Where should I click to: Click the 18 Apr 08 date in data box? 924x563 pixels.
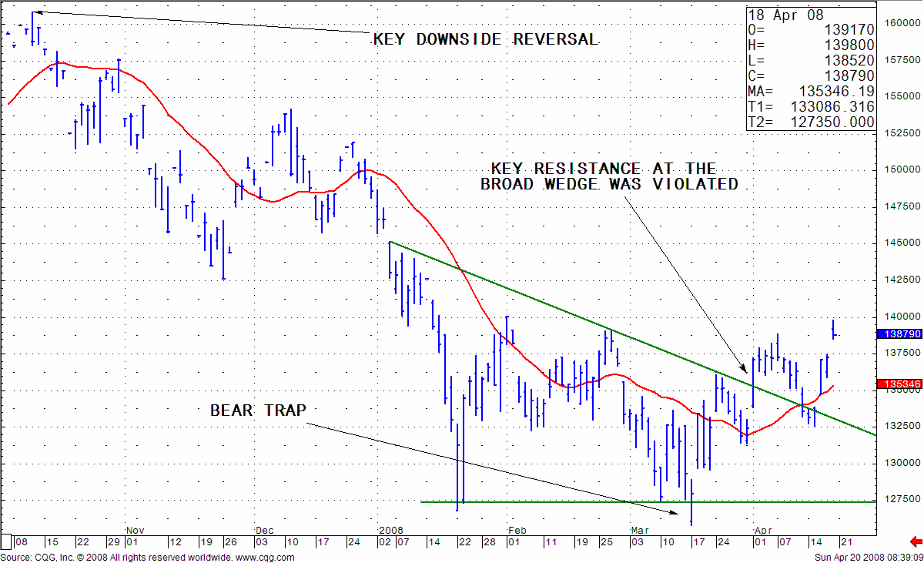(786, 15)
